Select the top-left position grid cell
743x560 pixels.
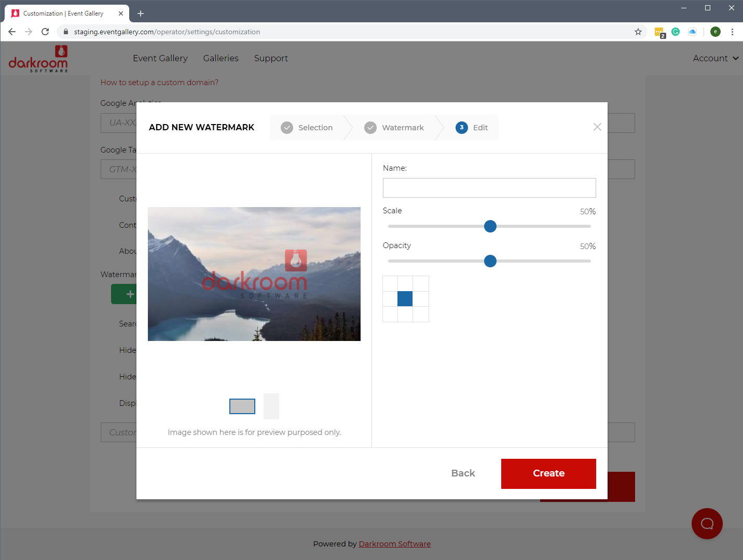390,283
